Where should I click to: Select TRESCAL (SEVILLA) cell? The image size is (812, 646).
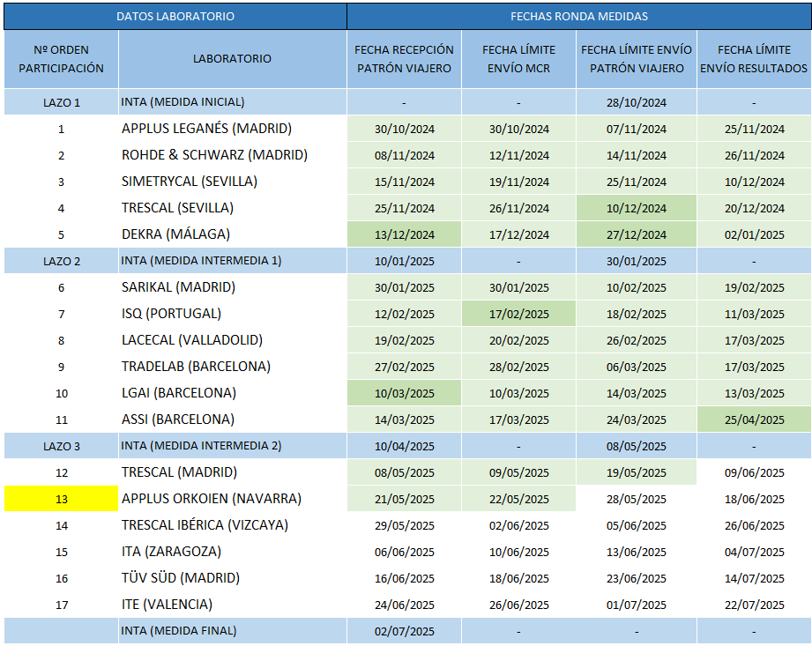(233, 208)
